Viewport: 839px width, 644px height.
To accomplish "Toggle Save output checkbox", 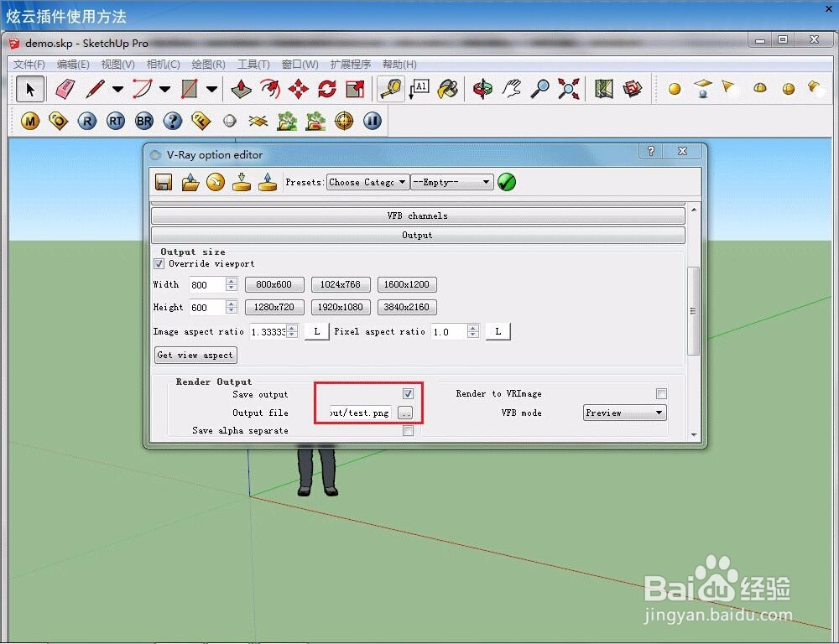I will coord(409,393).
